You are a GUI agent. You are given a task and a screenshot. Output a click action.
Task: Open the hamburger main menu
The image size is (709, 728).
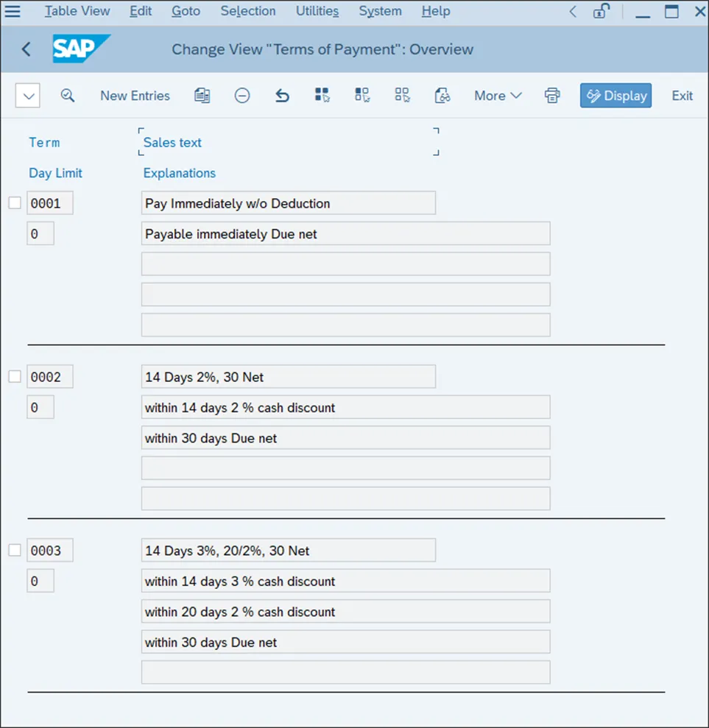click(13, 11)
